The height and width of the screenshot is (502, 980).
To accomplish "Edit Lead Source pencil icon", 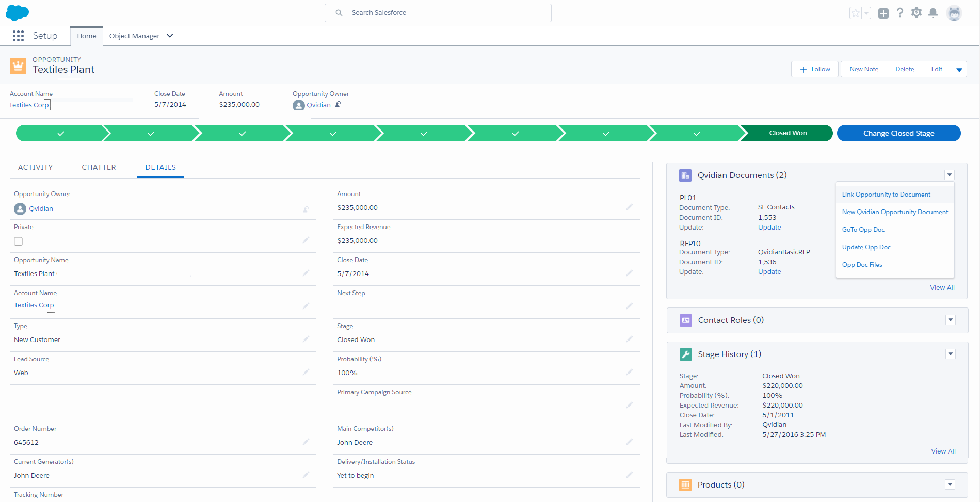I will [x=306, y=372].
